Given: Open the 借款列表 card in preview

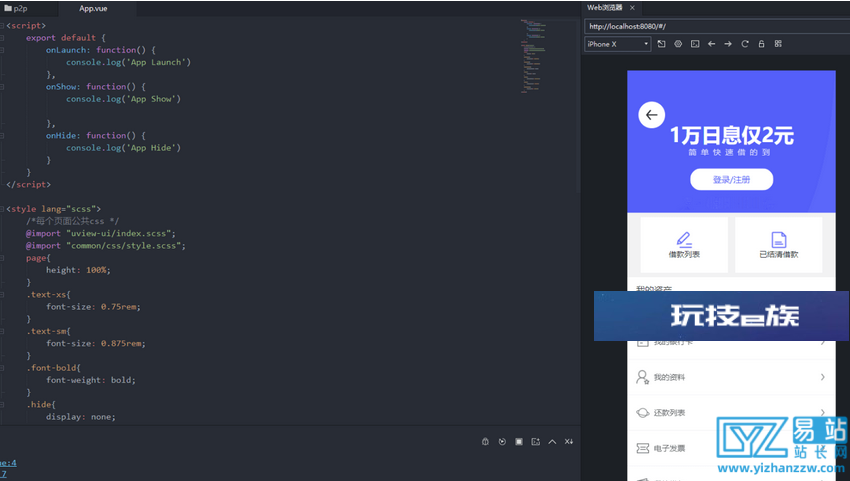Looking at the screenshot, I should [684, 245].
